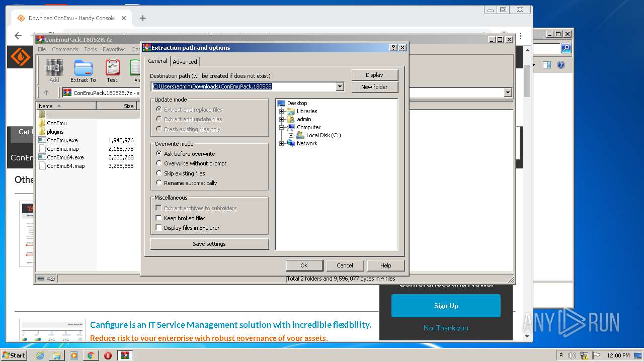644x362 pixels.
Task: Open the Favorites menu in WinRAR
Action: point(114,49)
